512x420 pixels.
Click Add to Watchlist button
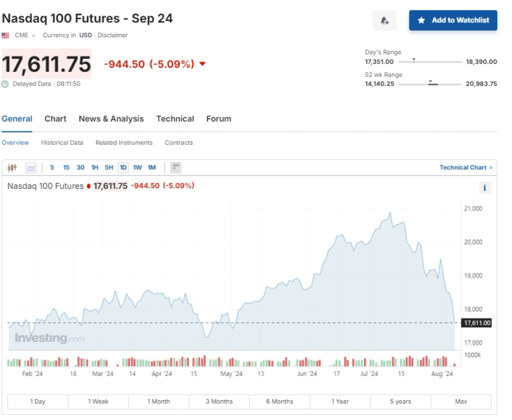(452, 20)
